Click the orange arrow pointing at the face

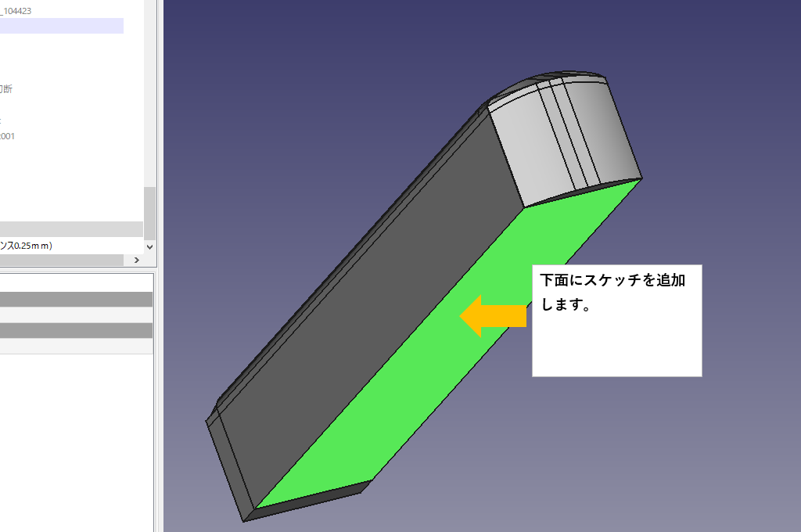coord(493,316)
